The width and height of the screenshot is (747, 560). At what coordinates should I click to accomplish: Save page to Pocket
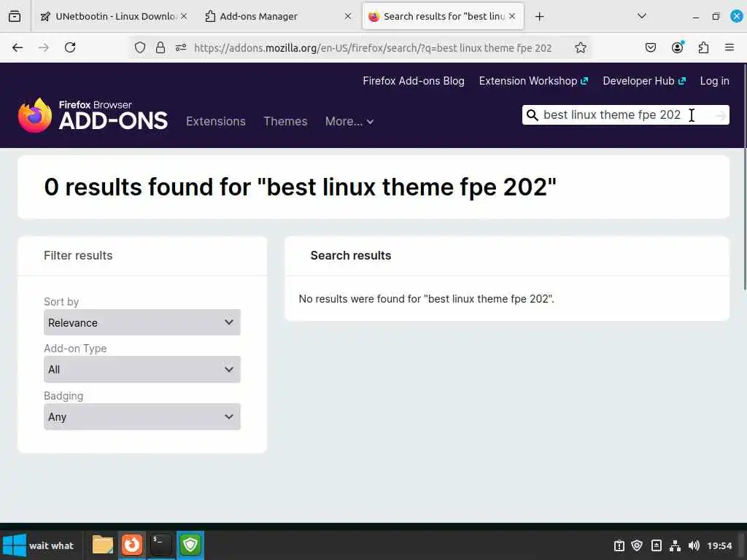click(651, 47)
